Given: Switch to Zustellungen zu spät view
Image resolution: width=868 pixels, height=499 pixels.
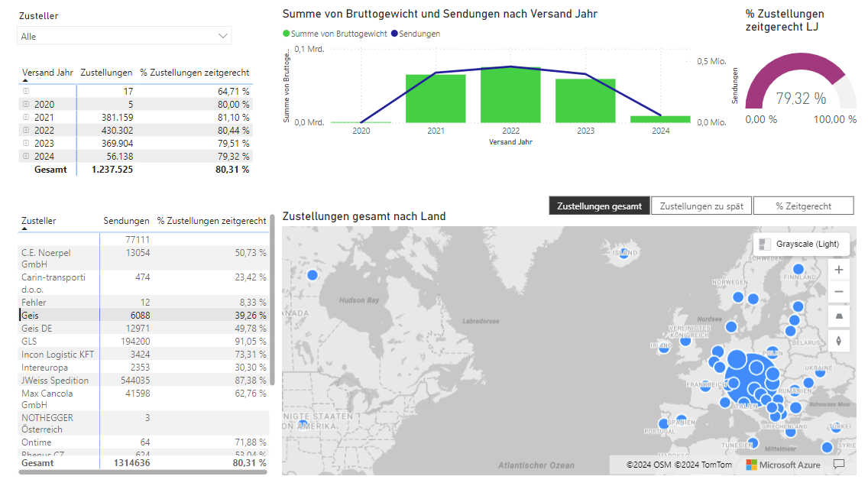Looking at the screenshot, I should click(x=701, y=206).
